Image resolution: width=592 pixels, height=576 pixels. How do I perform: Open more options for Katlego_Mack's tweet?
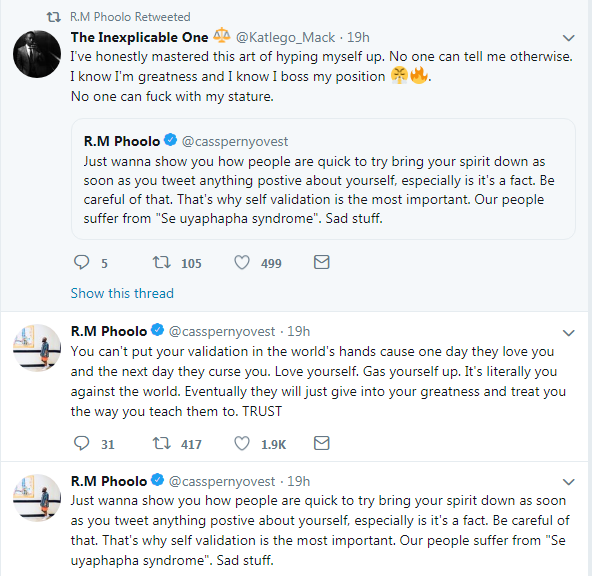tap(568, 38)
